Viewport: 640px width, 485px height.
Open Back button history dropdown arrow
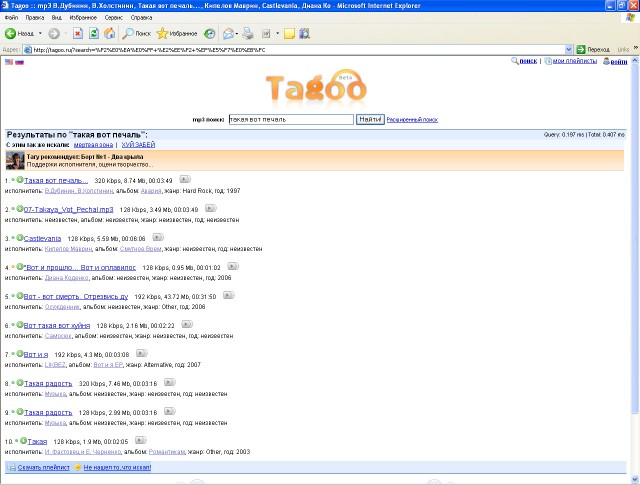(x=40, y=33)
